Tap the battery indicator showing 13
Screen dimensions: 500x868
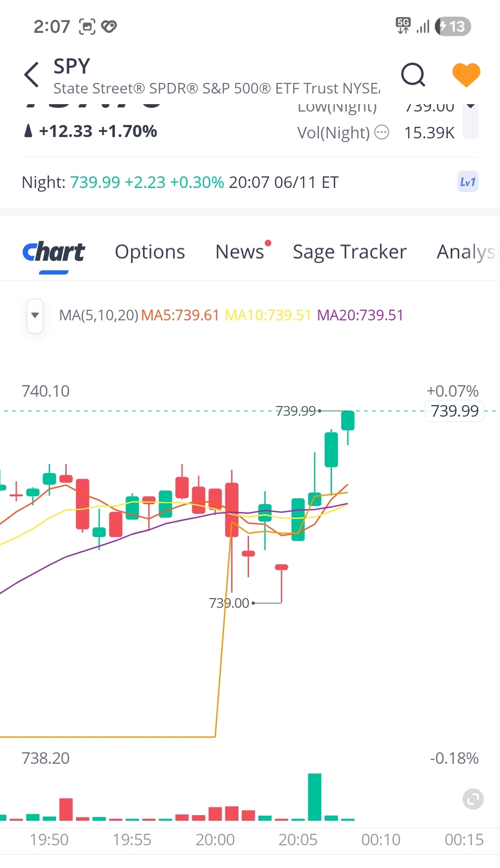tap(453, 26)
